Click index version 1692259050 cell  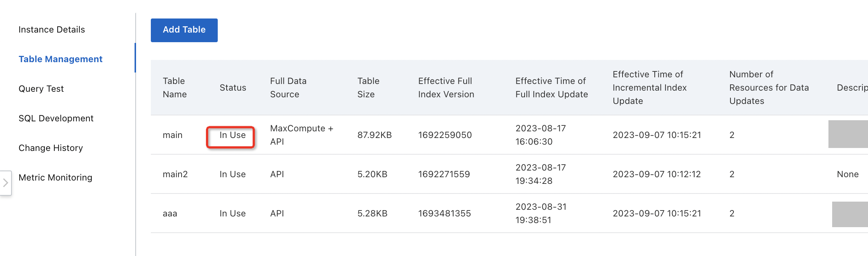(445, 135)
